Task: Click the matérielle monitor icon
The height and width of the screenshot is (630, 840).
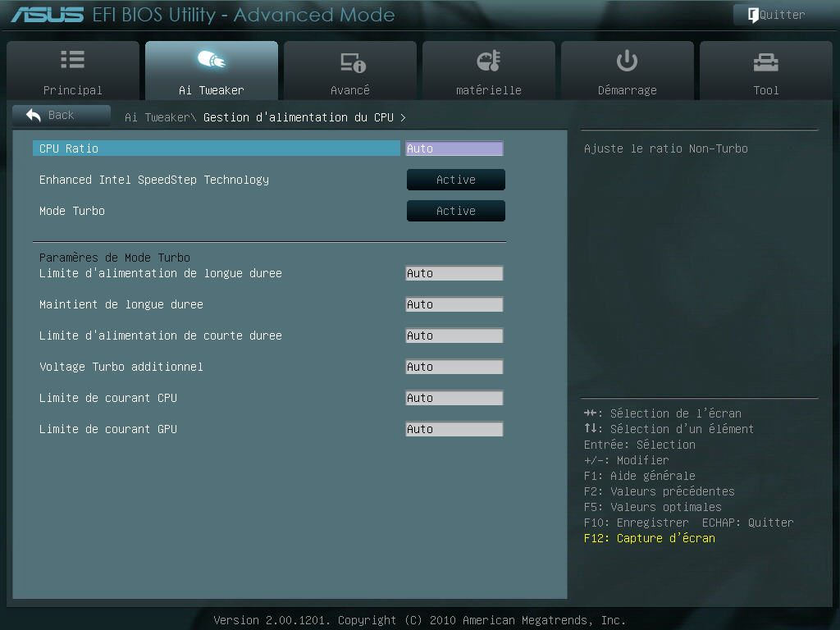Action: (488, 59)
